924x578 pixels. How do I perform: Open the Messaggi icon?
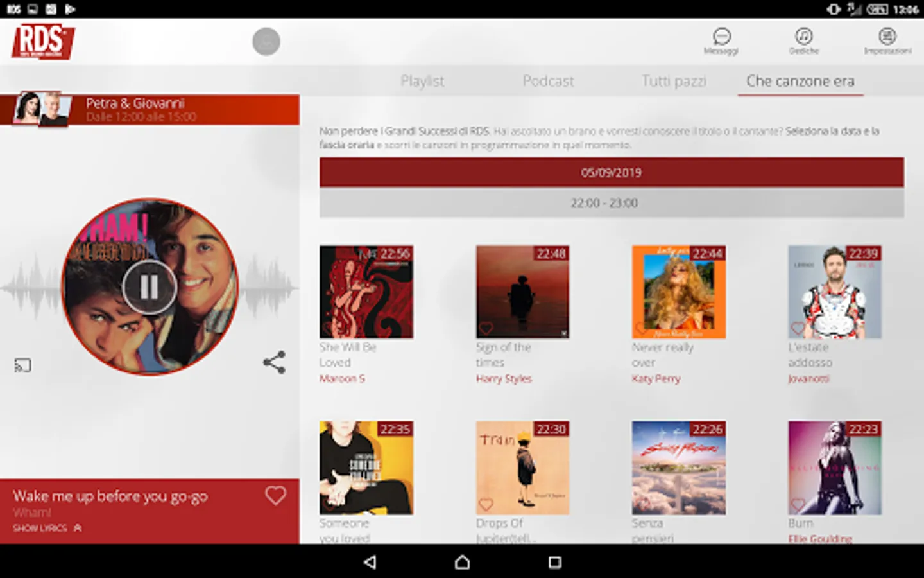click(721, 41)
